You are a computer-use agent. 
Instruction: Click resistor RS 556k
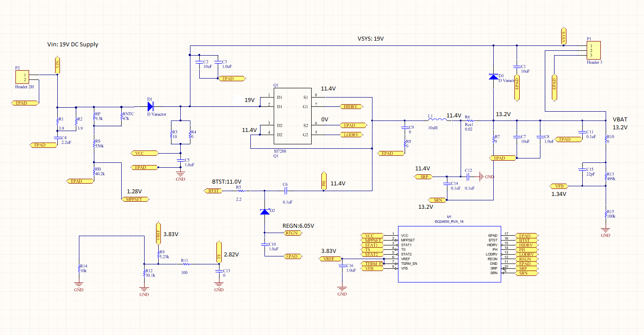pyautogui.click(x=94, y=144)
